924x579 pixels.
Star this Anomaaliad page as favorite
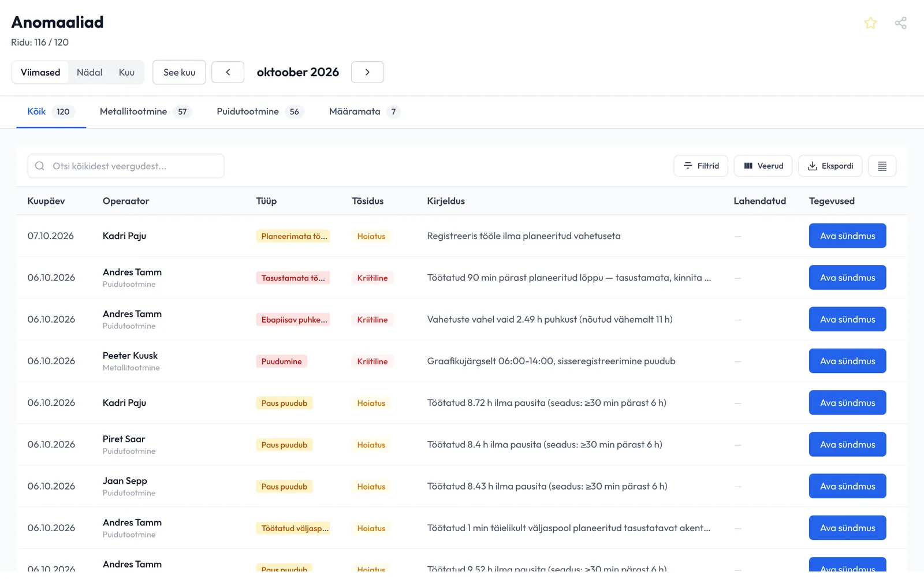(x=870, y=23)
